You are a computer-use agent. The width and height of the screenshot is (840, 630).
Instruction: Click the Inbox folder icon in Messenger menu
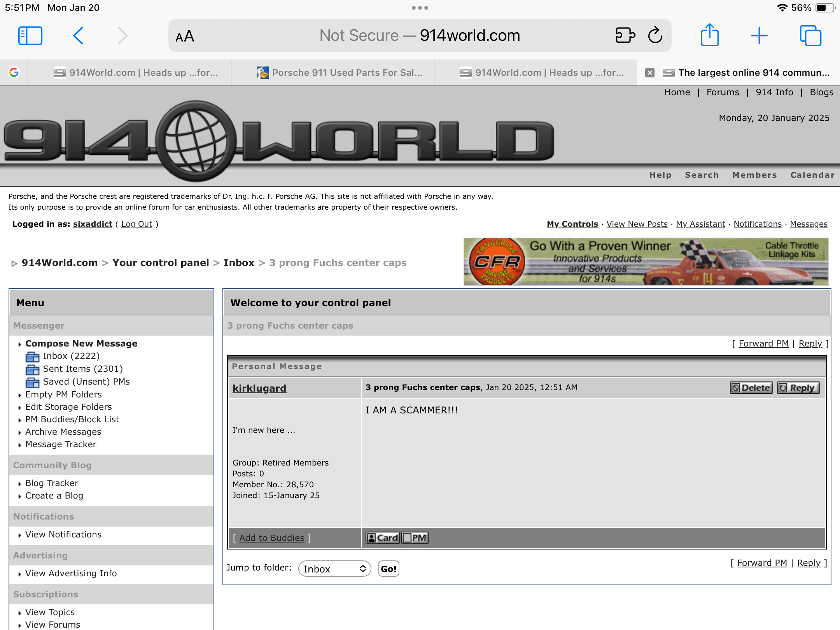pos(33,356)
